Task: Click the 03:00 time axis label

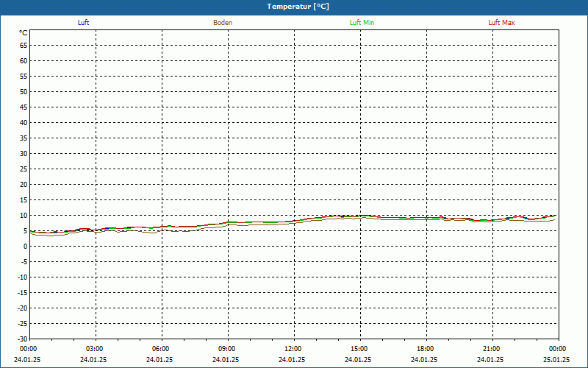Action: [96, 349]
